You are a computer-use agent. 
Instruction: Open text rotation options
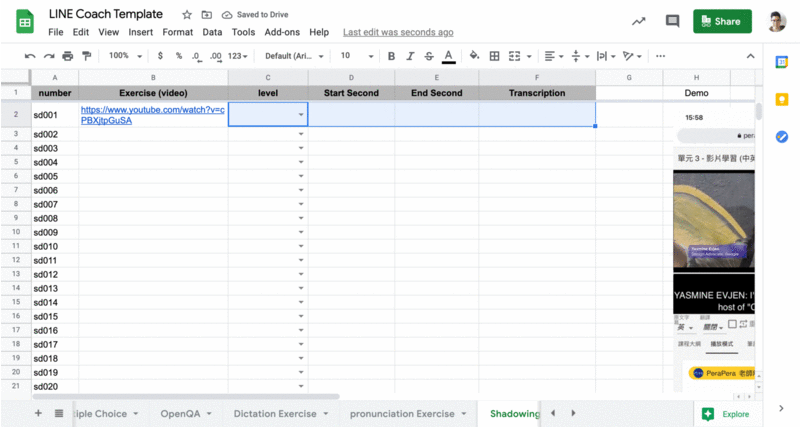(632, 56)
